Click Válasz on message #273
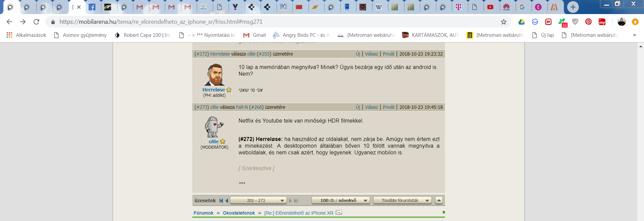 [x=371, y=107]
